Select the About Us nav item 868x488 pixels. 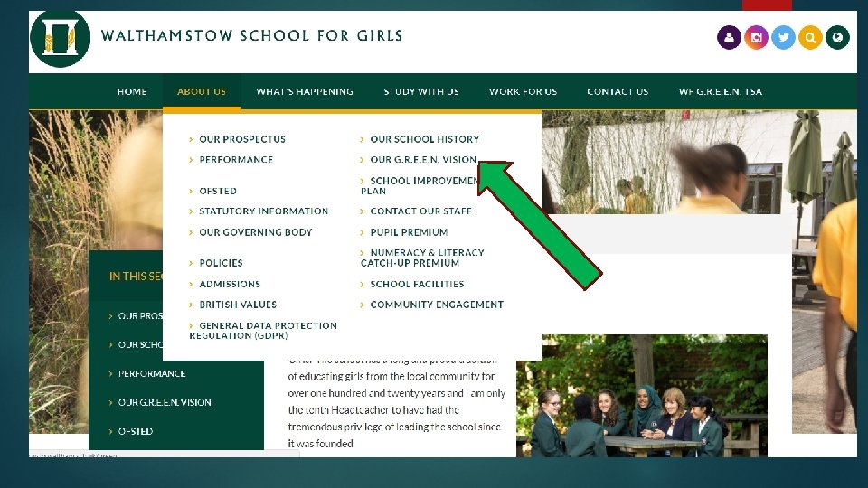202,92
